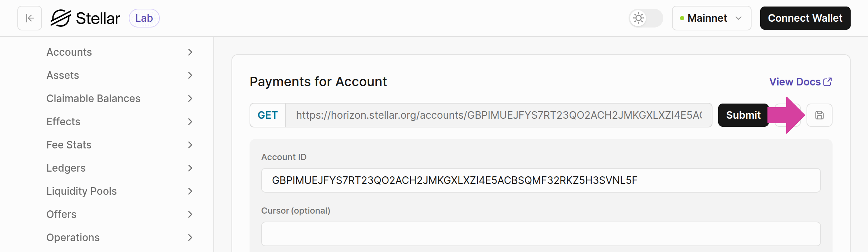The image size is (868, 252).
Task: Expand the Assets chevron in the sidebar
Action: pyautogui.click(x=190, y=75)
